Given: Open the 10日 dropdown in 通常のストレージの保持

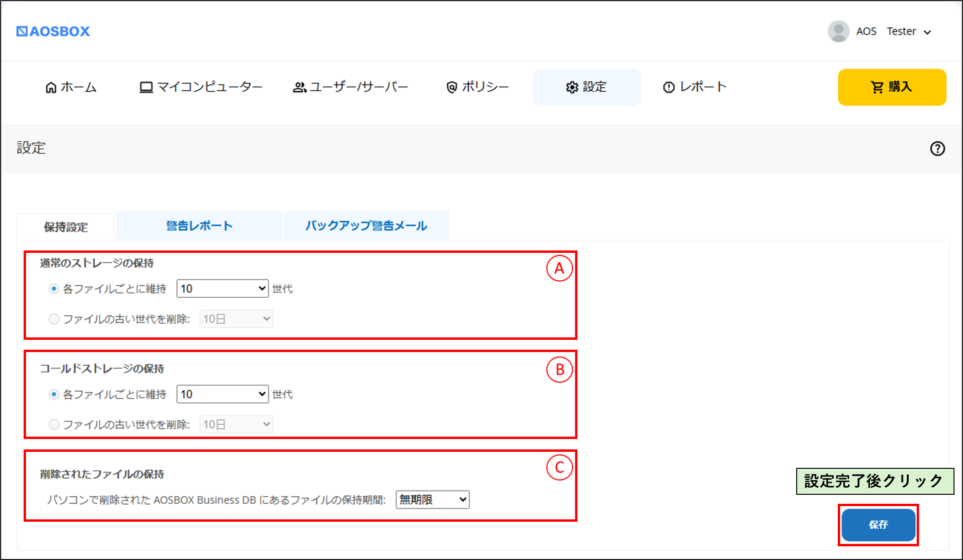Looking at the screenshot, I should click(x=236, y=319).
